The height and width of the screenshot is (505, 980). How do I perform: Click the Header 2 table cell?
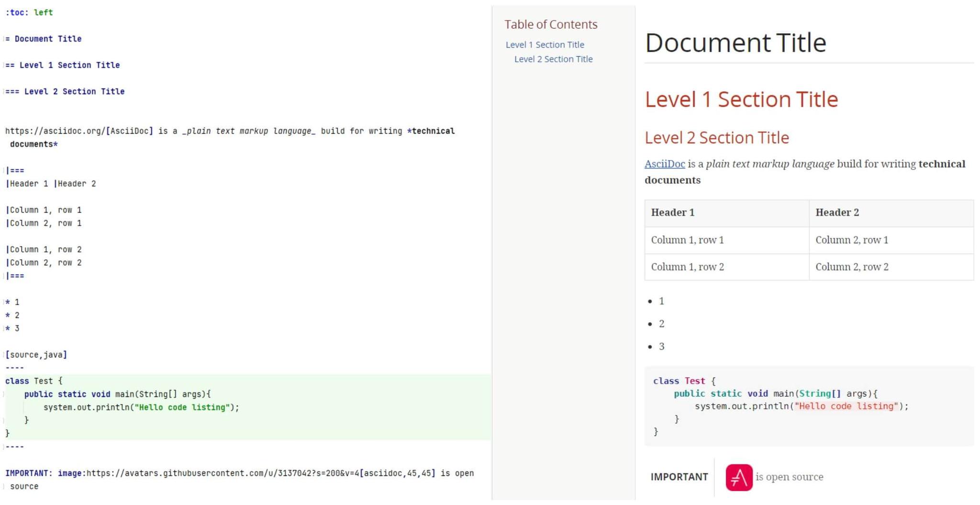(x=837, y=212)
